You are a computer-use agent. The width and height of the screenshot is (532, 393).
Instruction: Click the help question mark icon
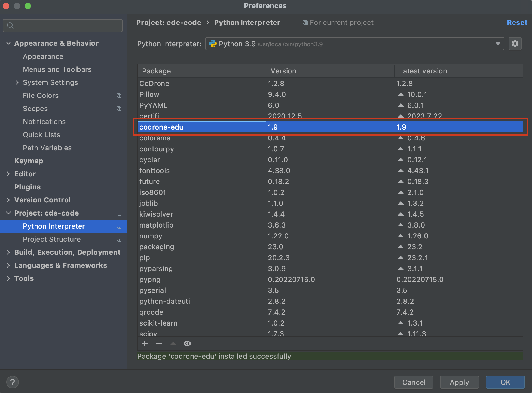tap(13, 382)
